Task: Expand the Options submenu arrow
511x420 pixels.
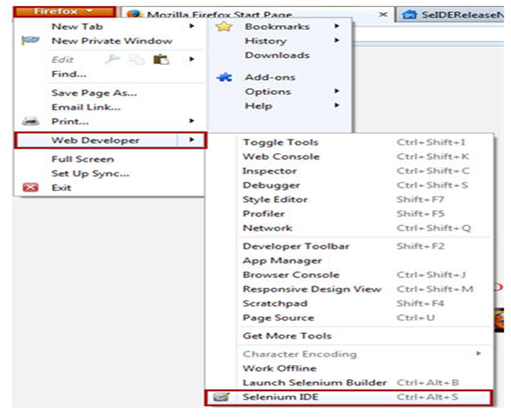Action: (337, 91)
